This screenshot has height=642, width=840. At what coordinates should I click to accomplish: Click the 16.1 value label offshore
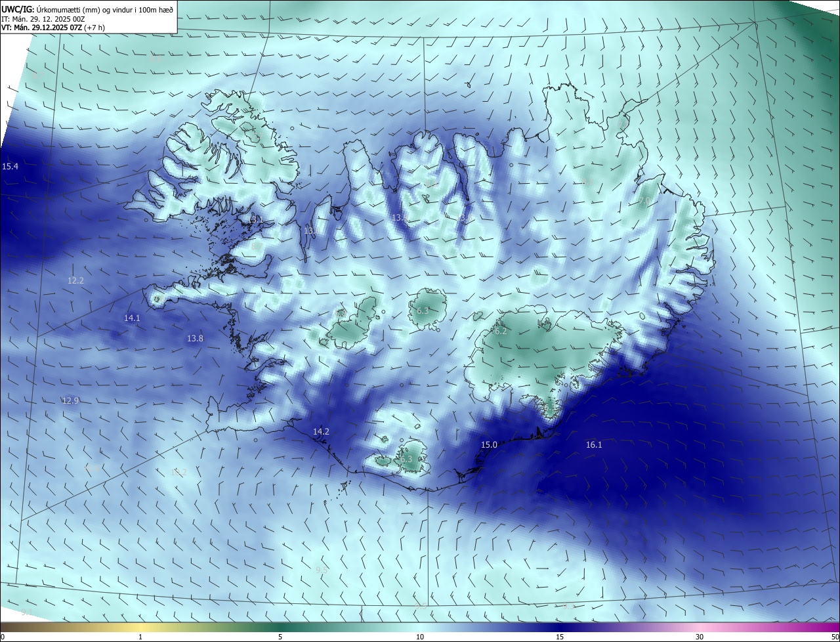pos(594,444)
